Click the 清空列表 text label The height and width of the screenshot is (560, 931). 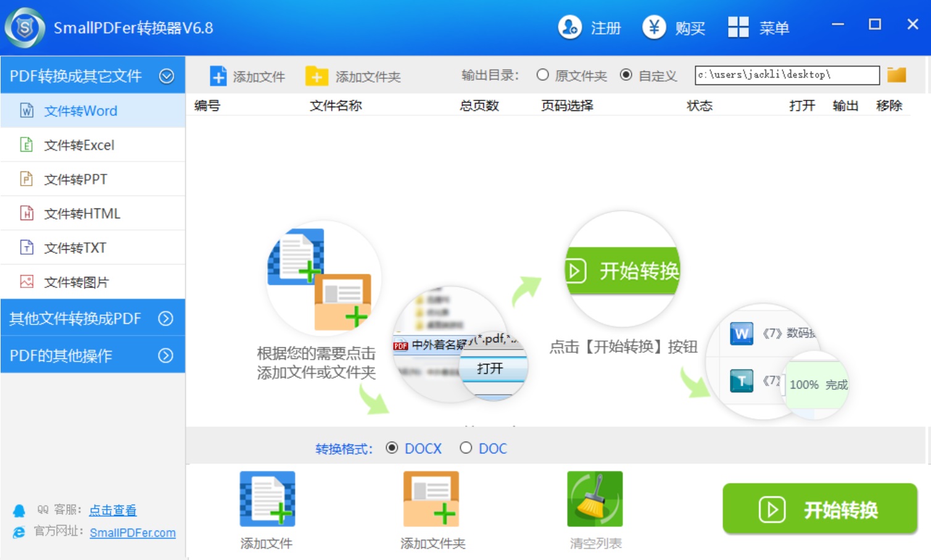point(595,543)
